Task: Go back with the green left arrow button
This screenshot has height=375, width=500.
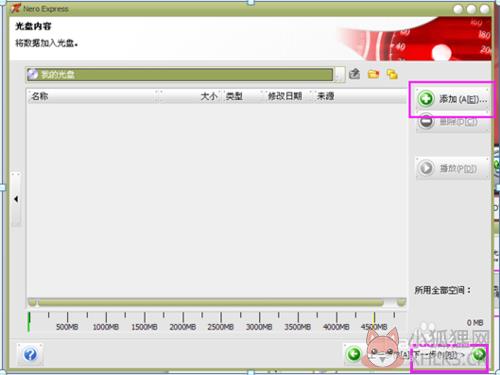Action: click(x=354, y=354)
